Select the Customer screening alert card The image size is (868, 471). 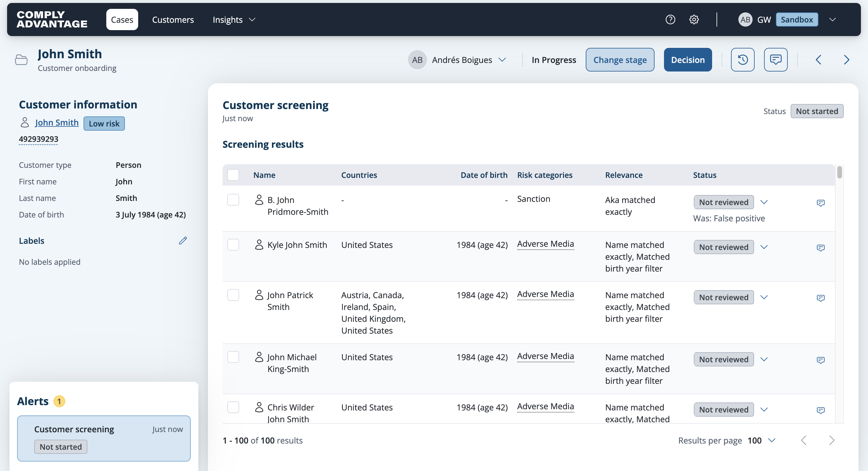coord(104,438)
